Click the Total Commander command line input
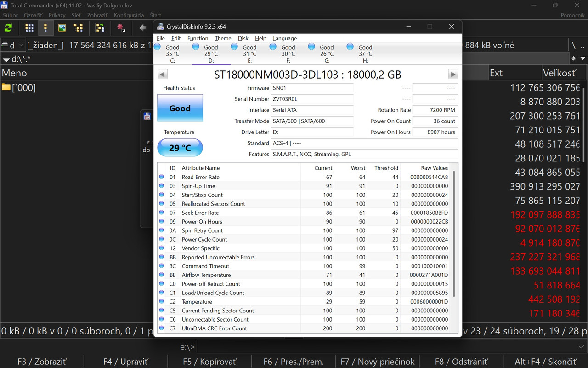The height and width of the screenshot is (368, 588). (386, 347)
